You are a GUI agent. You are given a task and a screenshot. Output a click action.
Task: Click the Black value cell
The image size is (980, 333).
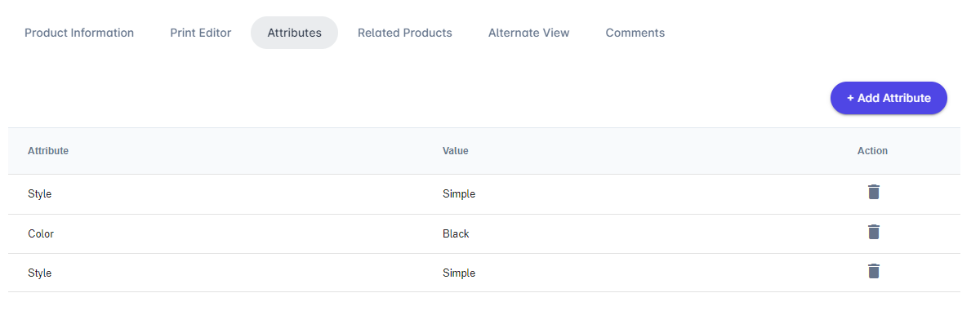[x=456, y=233]
